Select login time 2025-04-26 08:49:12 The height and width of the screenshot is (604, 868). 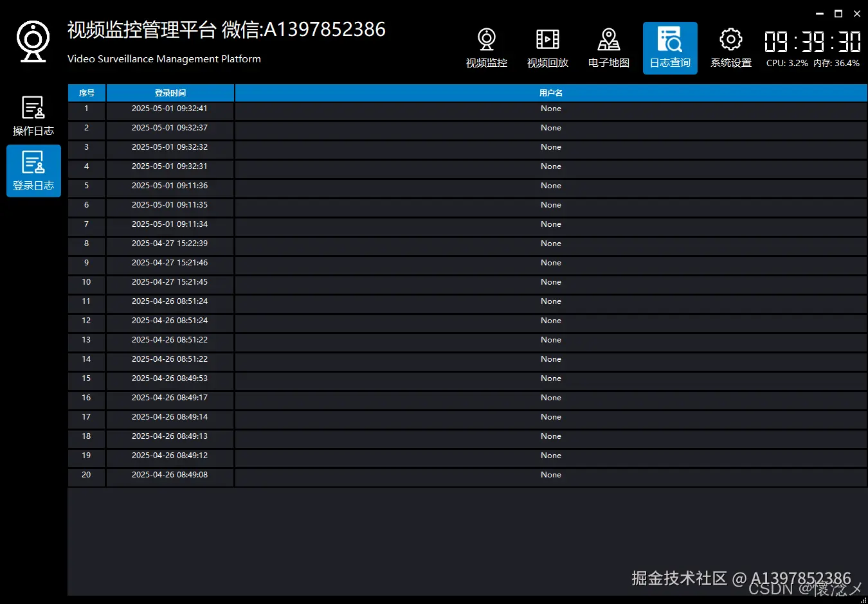(170, 456)
